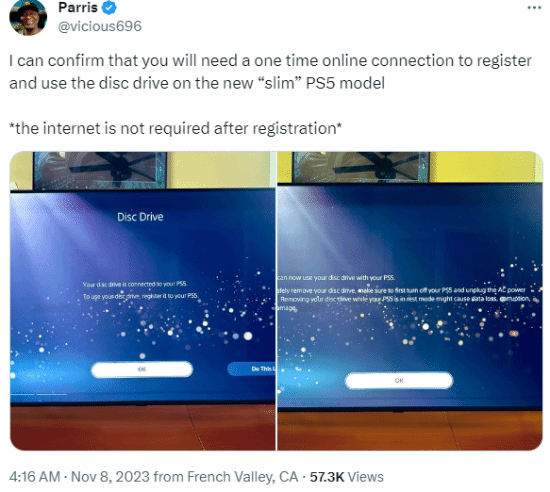Click the 4:16 AM timestamp
Screen dimensions: 550x492
tap(34, 477)
